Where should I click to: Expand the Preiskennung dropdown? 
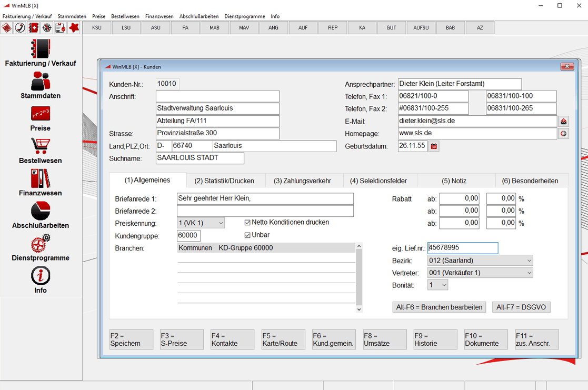[221, 223]
